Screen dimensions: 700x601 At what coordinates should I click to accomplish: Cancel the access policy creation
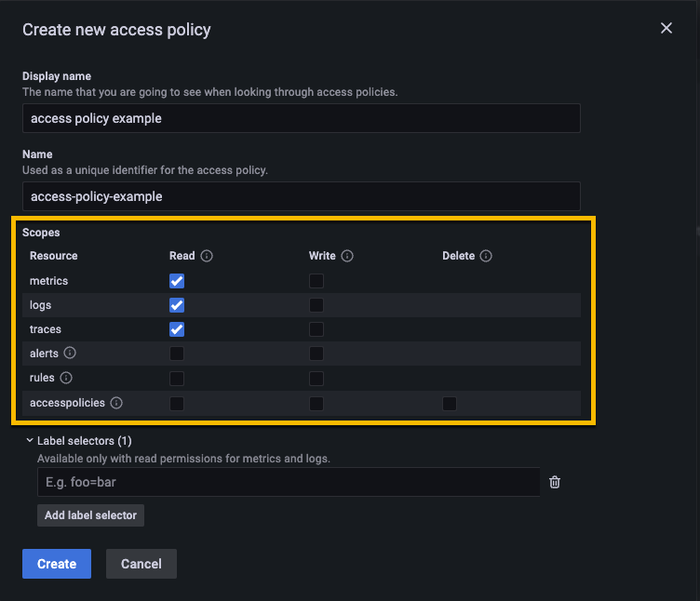141,564
